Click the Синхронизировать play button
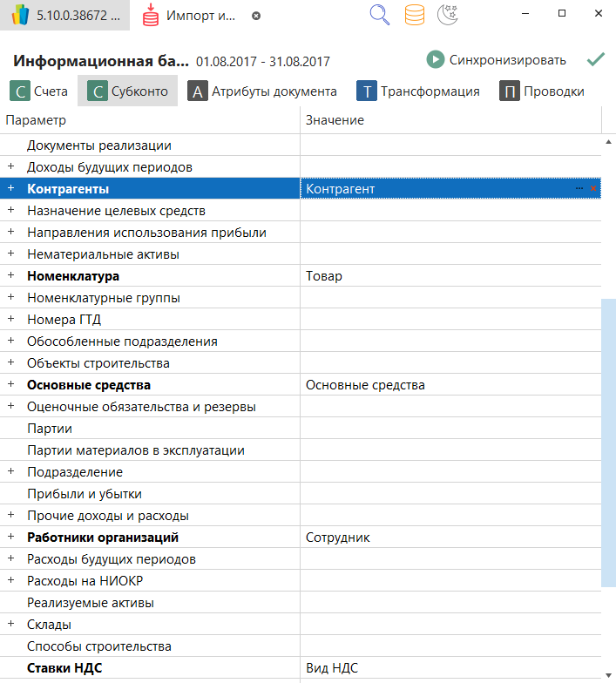Viewport: 616px width, 683px height. tap(436, 60)
